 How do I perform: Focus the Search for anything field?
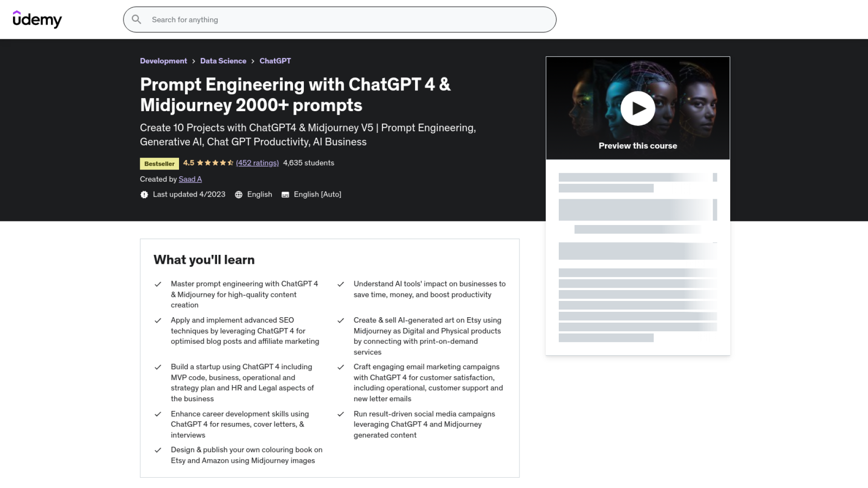pos(344,19)
